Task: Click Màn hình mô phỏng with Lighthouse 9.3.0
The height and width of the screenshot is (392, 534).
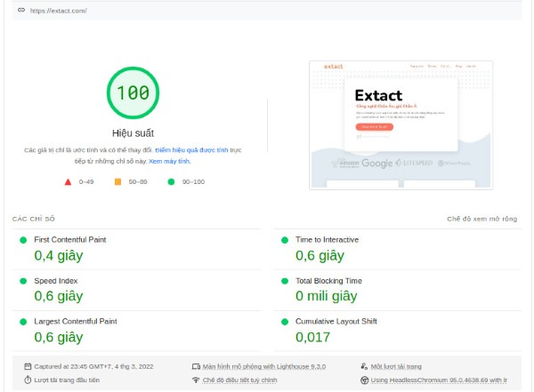Action: (x=263, y=366)
